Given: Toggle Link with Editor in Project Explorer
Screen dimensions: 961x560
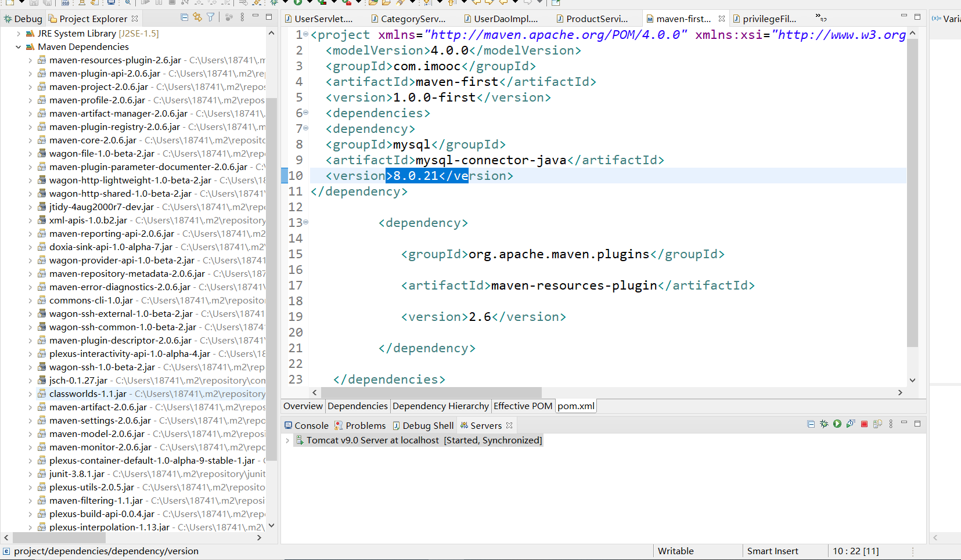Looking at the screenshot, I should (x=197, y=17).
